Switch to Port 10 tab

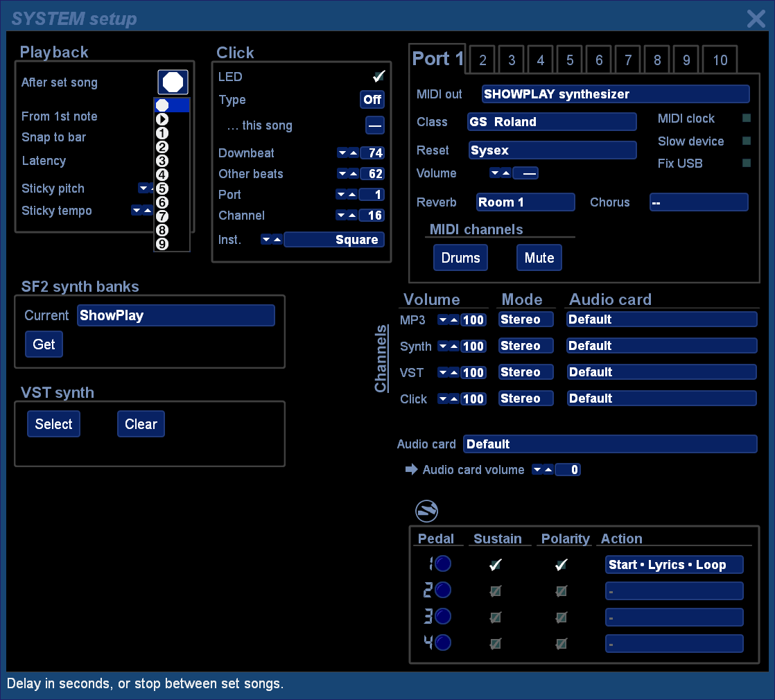720,60
